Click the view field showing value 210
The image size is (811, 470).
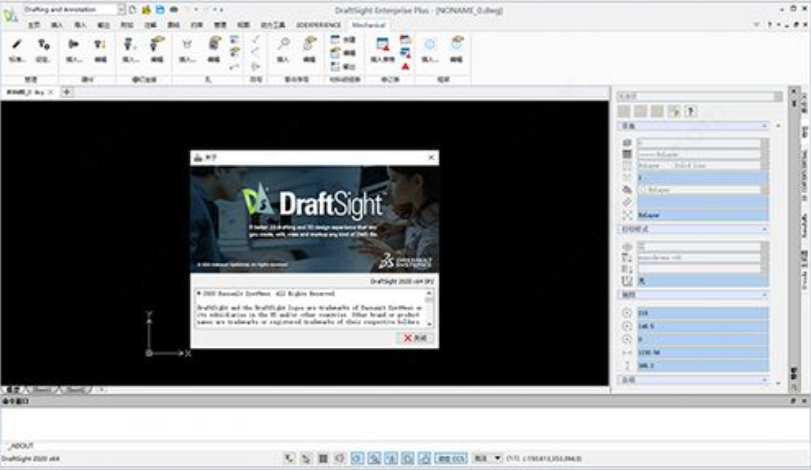coord(702,313)
